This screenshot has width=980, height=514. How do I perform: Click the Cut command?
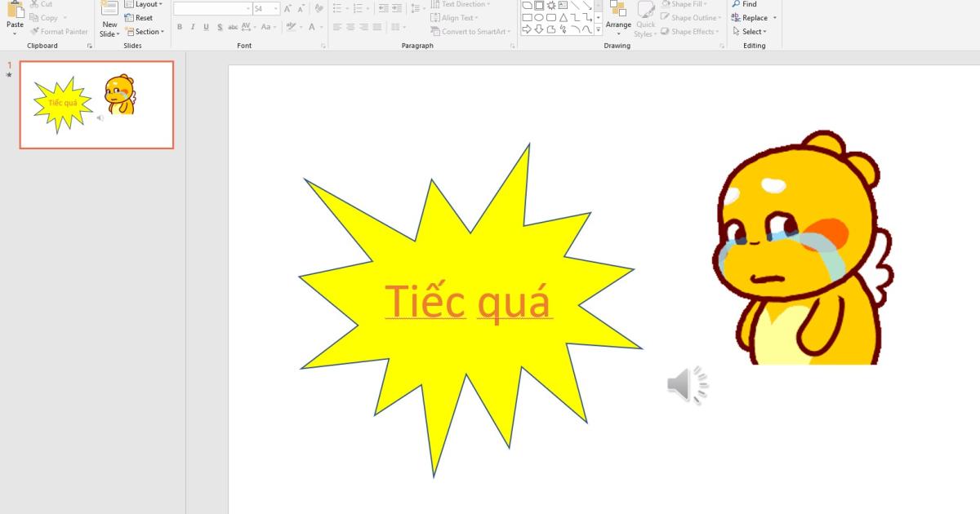[x=41, y=4]
